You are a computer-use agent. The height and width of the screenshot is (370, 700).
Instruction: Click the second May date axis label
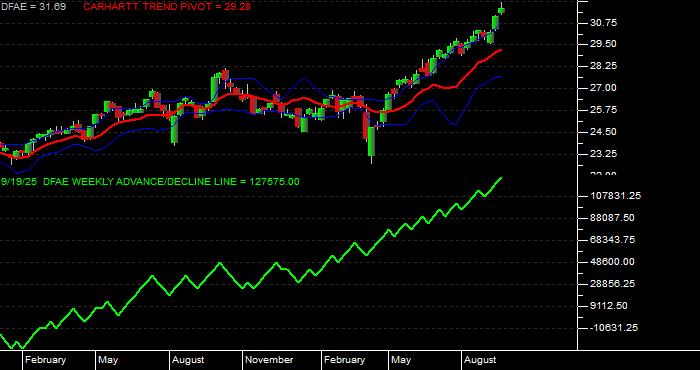[x=401, y=360]
